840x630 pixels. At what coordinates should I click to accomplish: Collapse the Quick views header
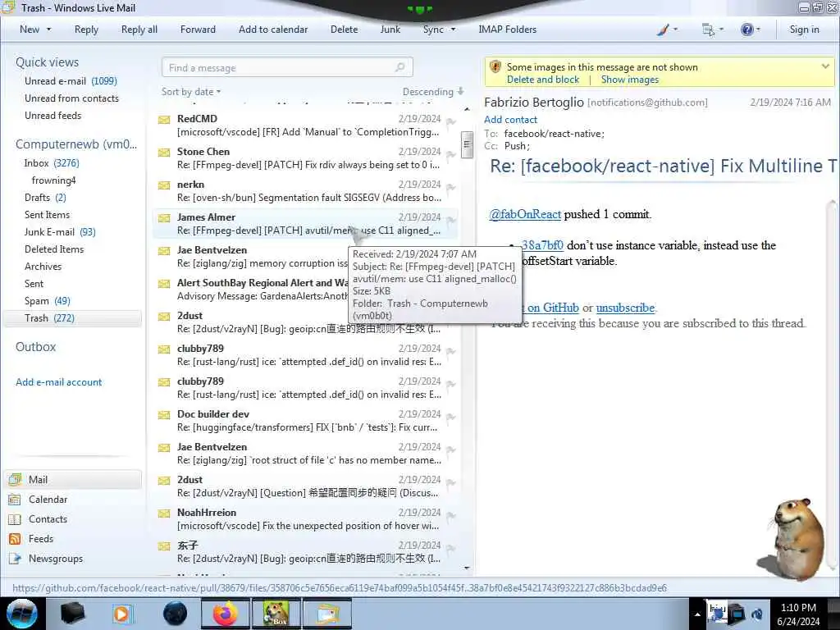tap(47, 62)
